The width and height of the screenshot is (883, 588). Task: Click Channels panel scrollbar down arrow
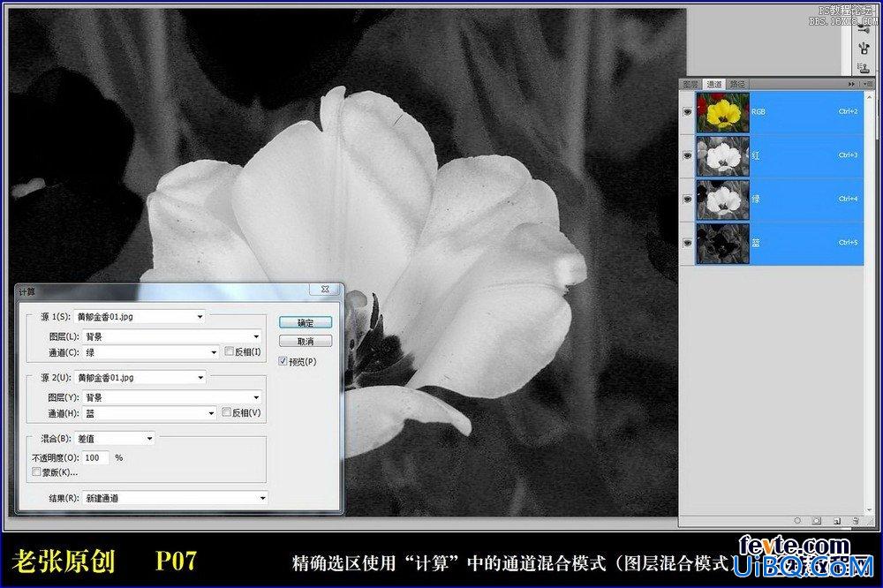point(870,509)
